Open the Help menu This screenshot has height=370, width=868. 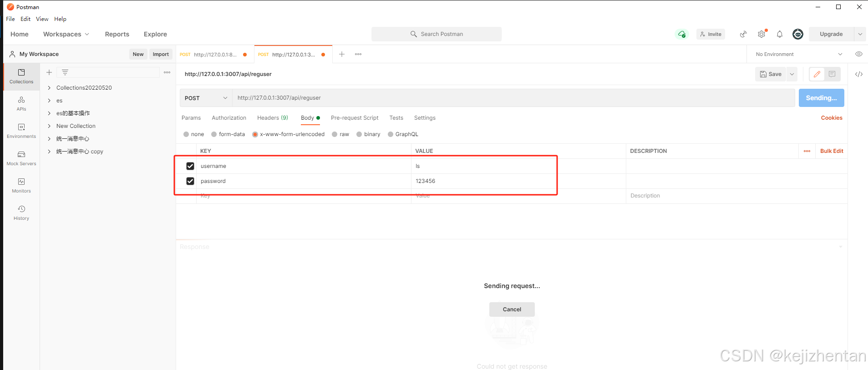(61, 19)
